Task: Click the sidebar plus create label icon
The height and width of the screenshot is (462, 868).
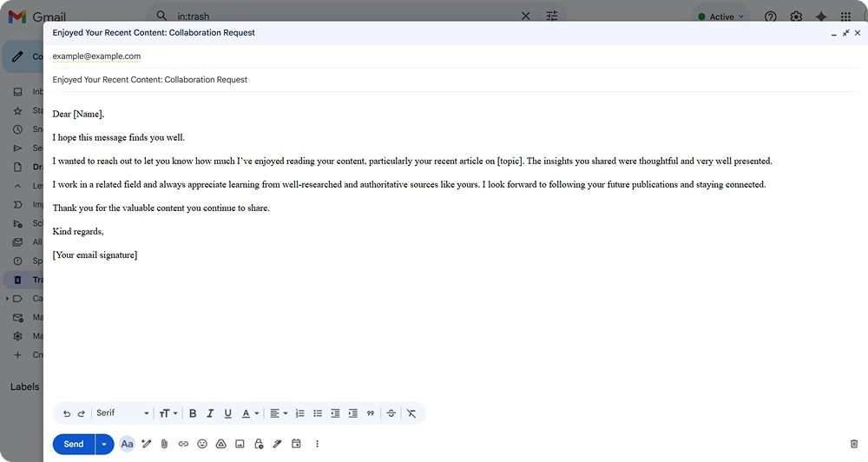Action: 17,354
